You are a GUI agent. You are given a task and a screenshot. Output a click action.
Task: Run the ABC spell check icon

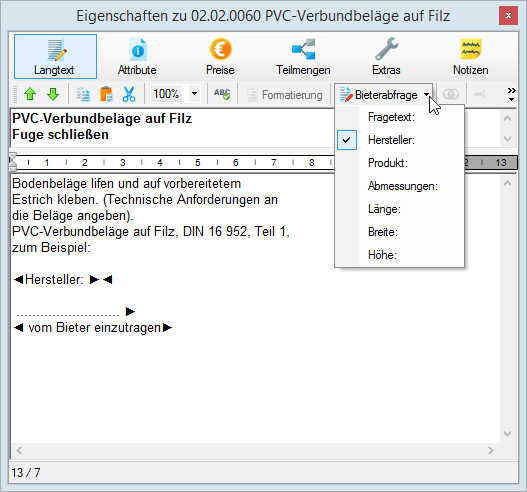[x=222, y=94]
